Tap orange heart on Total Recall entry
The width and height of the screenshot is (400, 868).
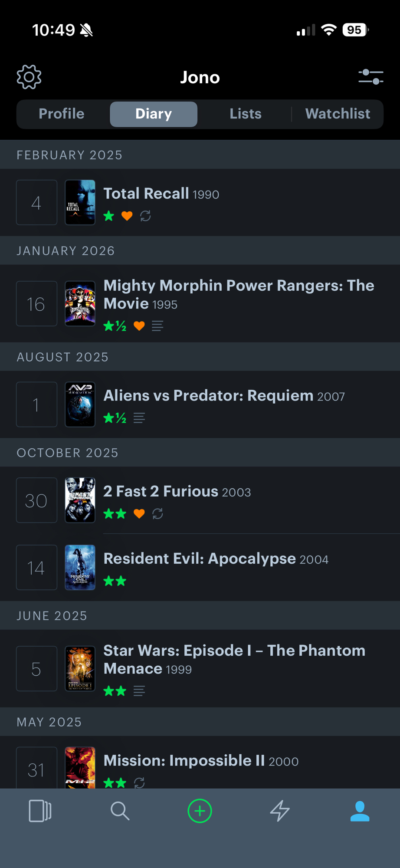click(127, 216)
